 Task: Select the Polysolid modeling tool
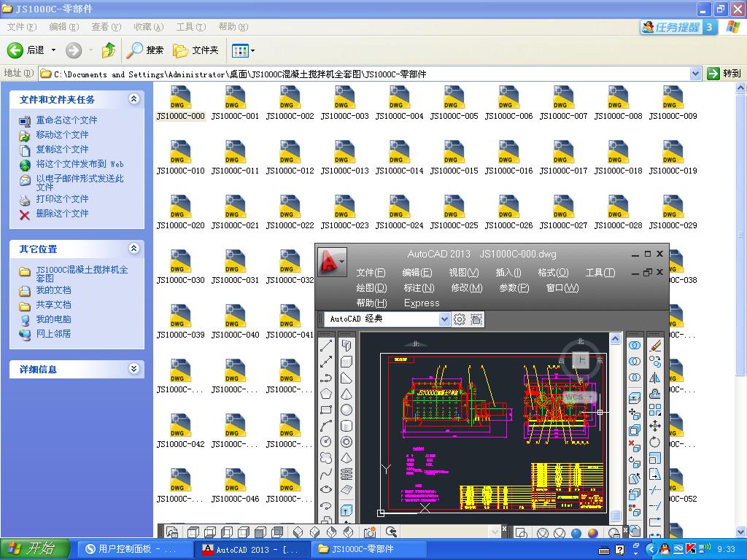[347, 346]
